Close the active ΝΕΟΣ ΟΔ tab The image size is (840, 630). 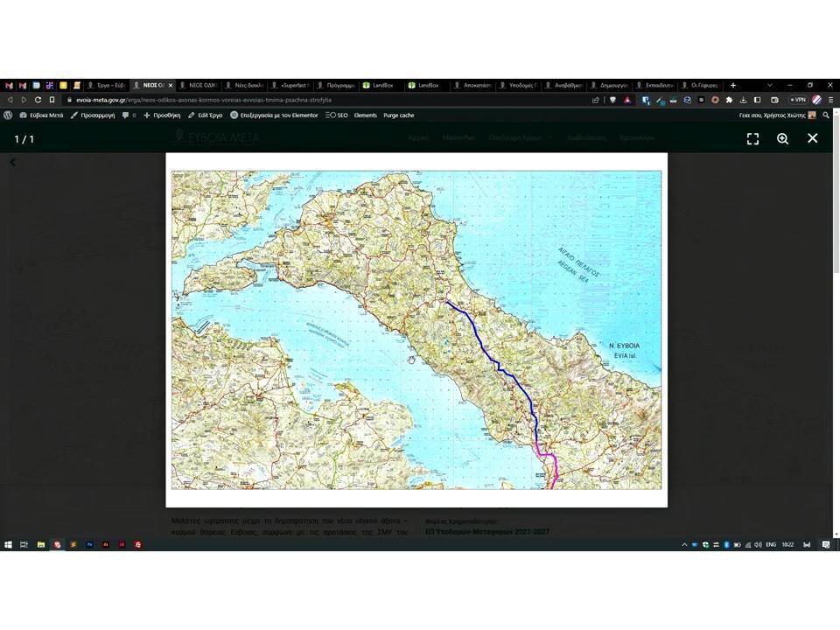[171, 85]
